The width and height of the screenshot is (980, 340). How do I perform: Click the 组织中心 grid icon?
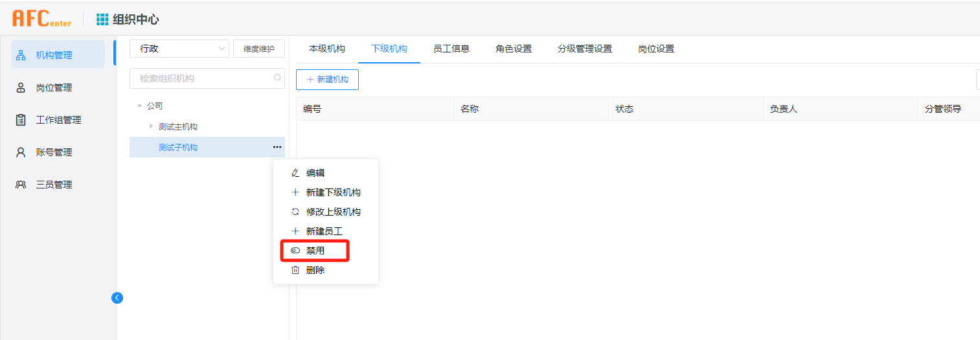pyautogui.click(x=102, y=19)
